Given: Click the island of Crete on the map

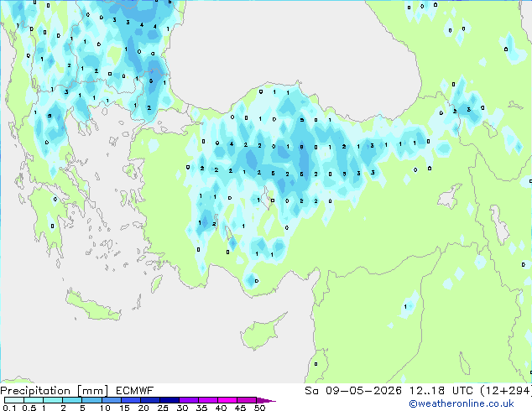Looking at the screenshot, I should tap(93, 306).
